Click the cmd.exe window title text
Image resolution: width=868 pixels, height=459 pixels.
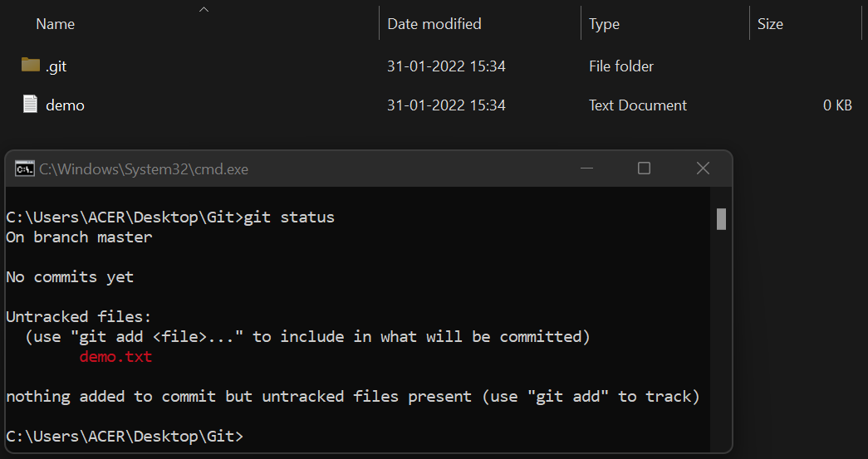[x=144, y=169]
